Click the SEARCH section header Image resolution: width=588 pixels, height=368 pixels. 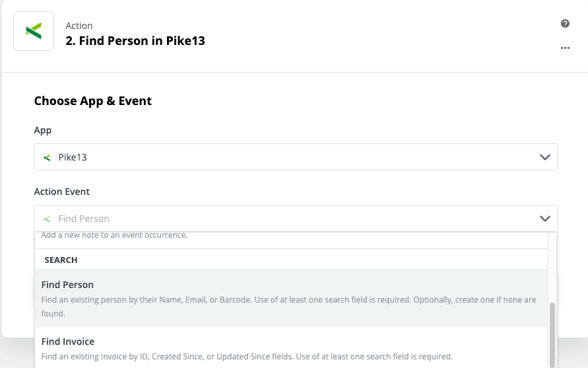coord(61,260)
